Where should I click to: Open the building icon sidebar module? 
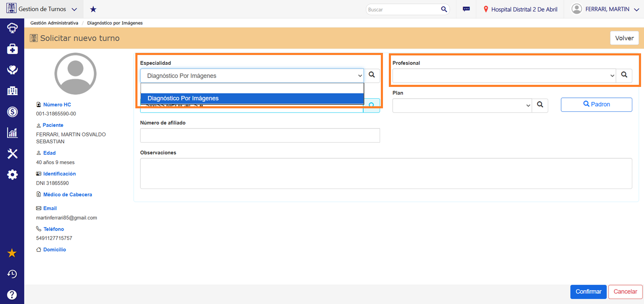coord(12,91)
